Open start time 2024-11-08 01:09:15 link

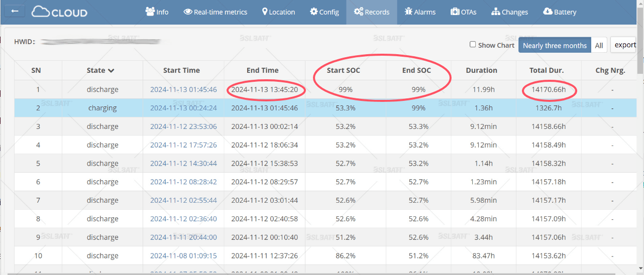pyautogui.click(x=183, y=256)
